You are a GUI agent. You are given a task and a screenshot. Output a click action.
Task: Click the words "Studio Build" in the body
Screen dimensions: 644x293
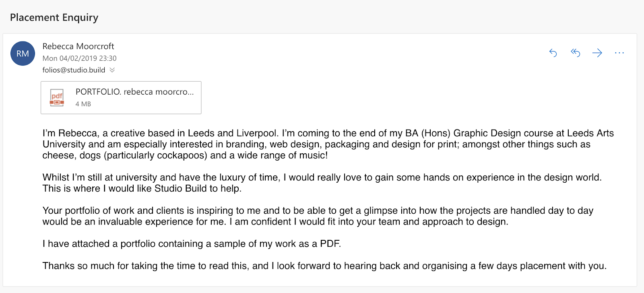click(x=180, y=188)
